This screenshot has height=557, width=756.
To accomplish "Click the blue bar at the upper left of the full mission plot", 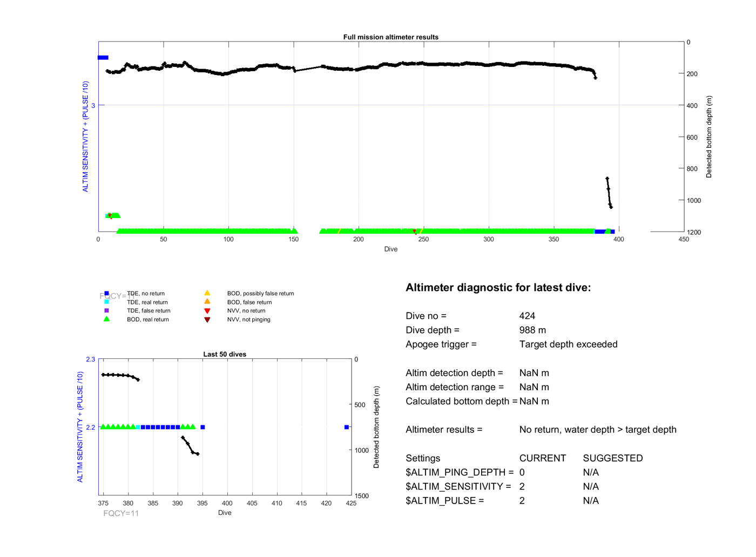I will [103, 58].
